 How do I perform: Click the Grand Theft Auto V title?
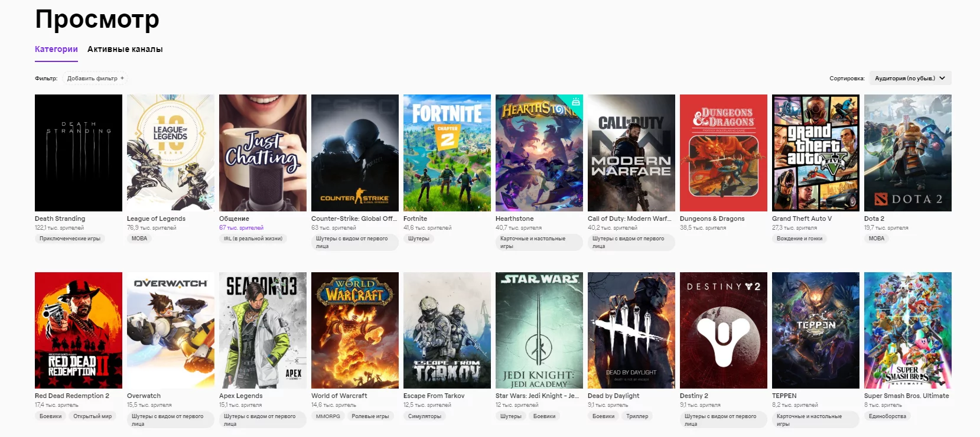[x=802, y=218]
